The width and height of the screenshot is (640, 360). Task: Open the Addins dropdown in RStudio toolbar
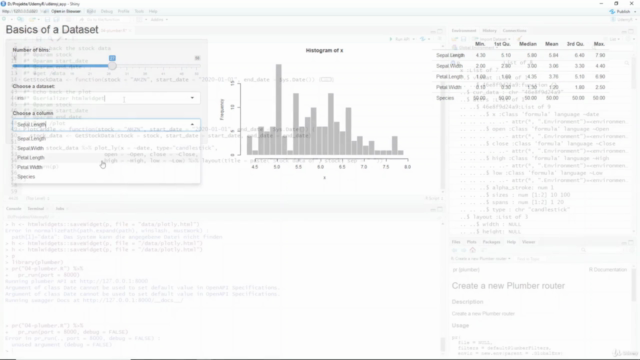point(159,20)
